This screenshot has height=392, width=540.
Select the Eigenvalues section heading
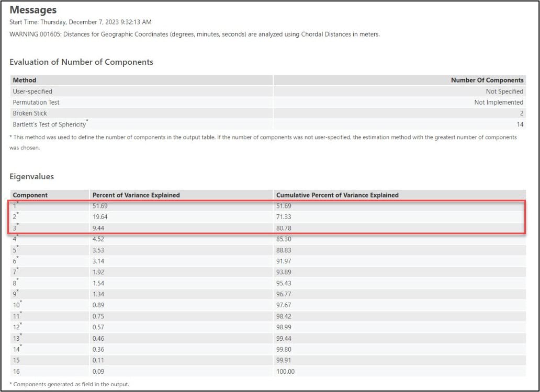coord(31,177)
